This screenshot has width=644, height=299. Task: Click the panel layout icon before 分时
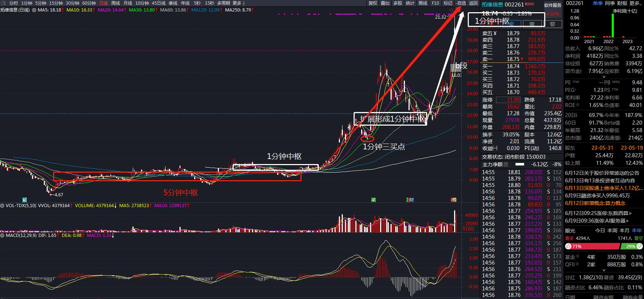point(3,3)
